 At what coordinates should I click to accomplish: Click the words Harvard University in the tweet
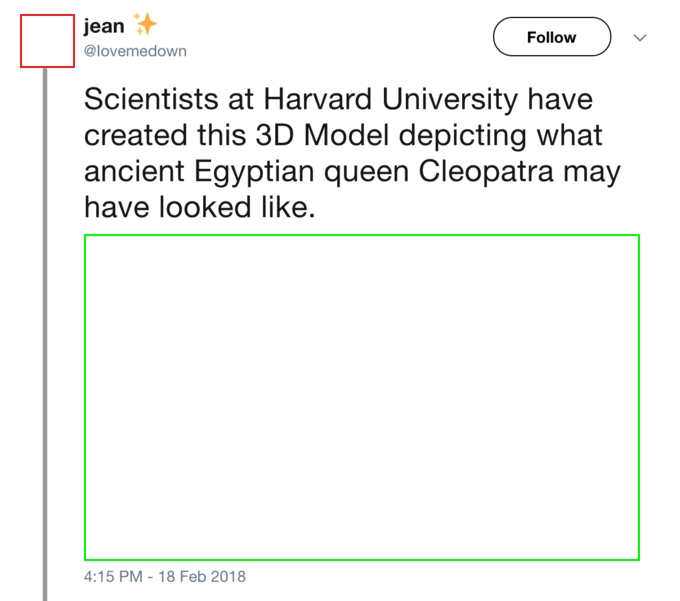pyautogui.click(x=391, y=99)
